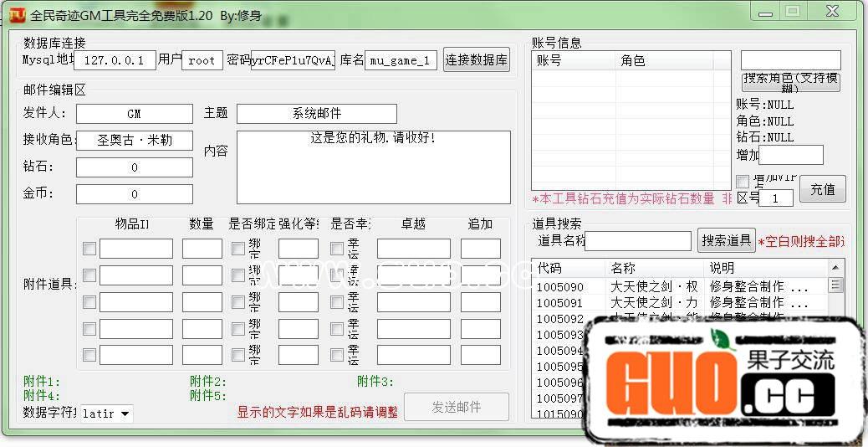Click the 充值 button
This screenshot has height=447, width=868.
tap(822, 189)
